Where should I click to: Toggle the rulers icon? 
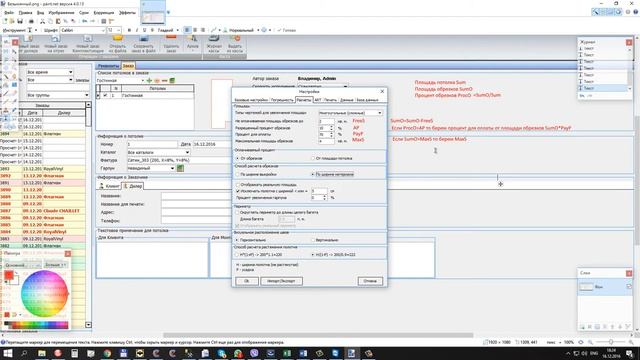coord(111,21)
